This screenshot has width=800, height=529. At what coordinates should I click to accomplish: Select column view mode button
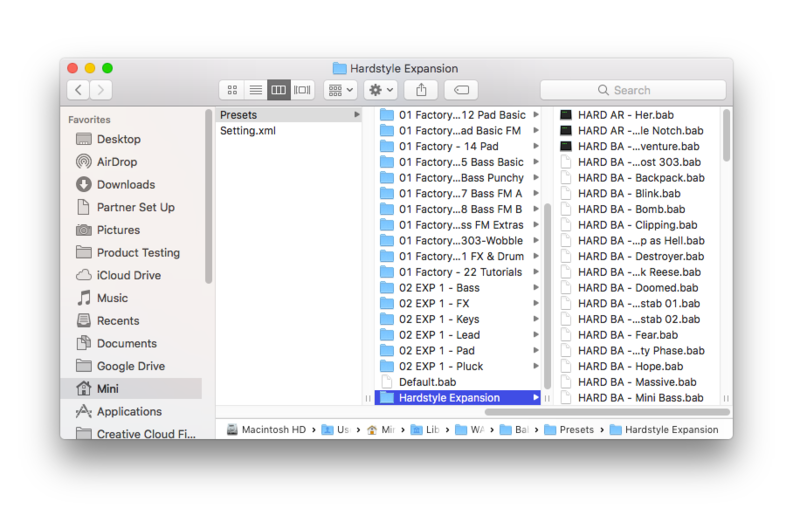pyautogui.click(x=279, y=90)
